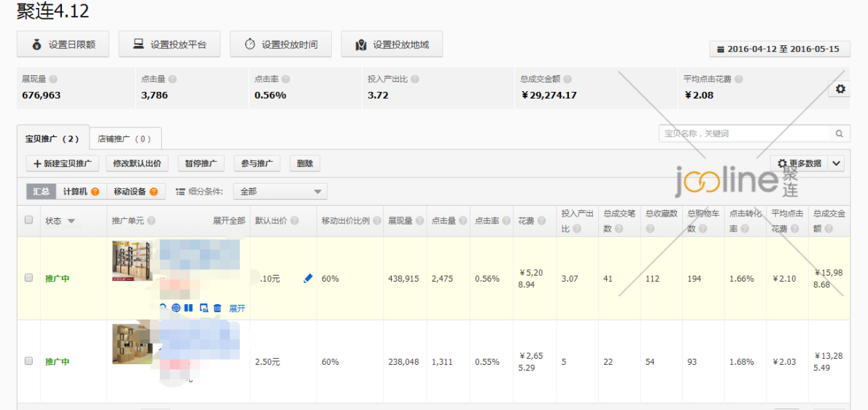Open settings via gear icon beside stats
The image size is (868, 410).
pos(840,89)
